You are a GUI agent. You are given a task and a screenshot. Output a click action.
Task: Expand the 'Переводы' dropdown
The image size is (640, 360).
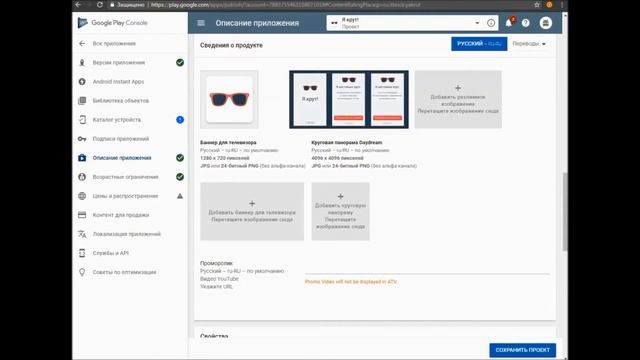tap(529, 44)
